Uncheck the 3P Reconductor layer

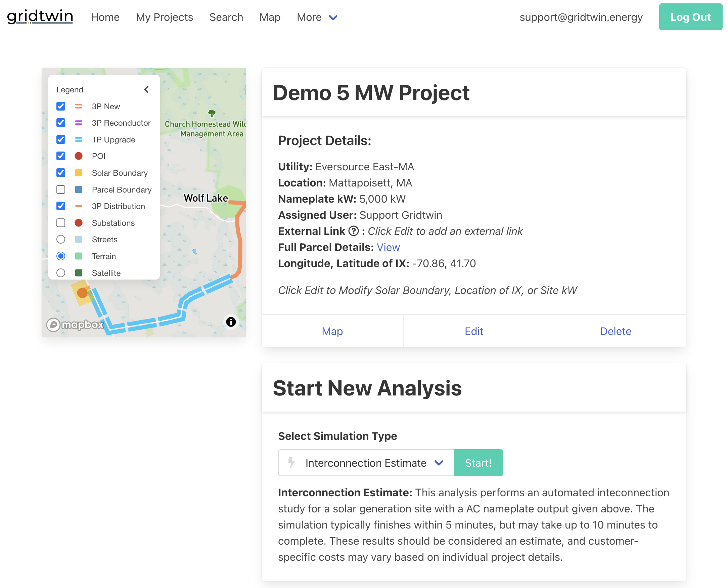[61, 123]
